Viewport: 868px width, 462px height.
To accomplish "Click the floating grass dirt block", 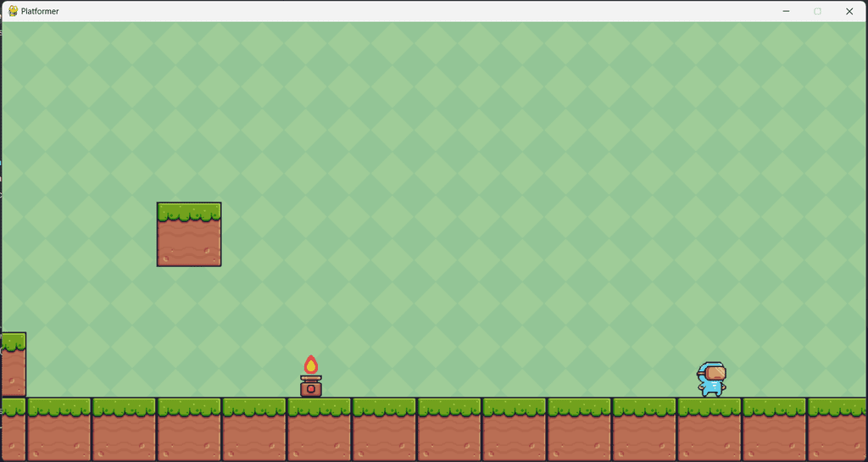I will tap(189, 234).
